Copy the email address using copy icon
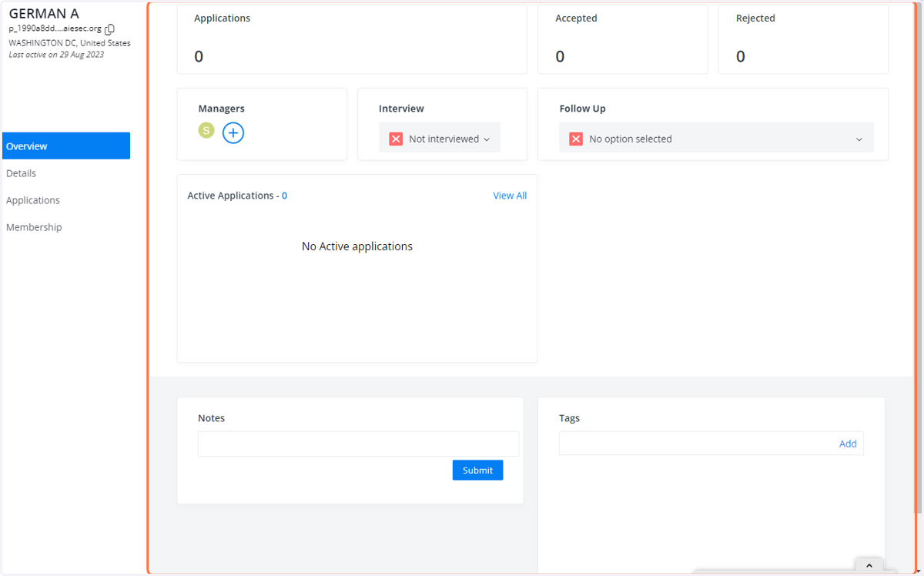The image size is (924, 576). [x=109, y=29]
